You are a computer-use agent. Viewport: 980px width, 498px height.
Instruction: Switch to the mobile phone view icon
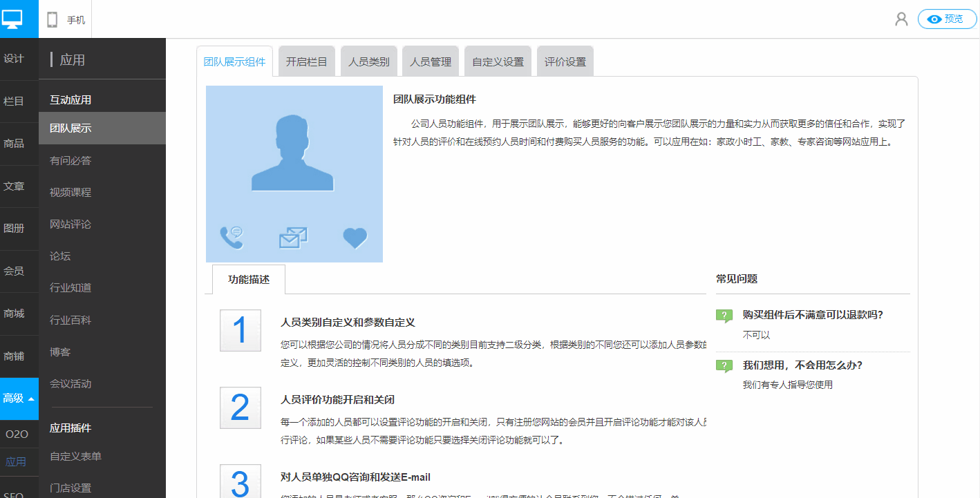click(x=53, y=19)
